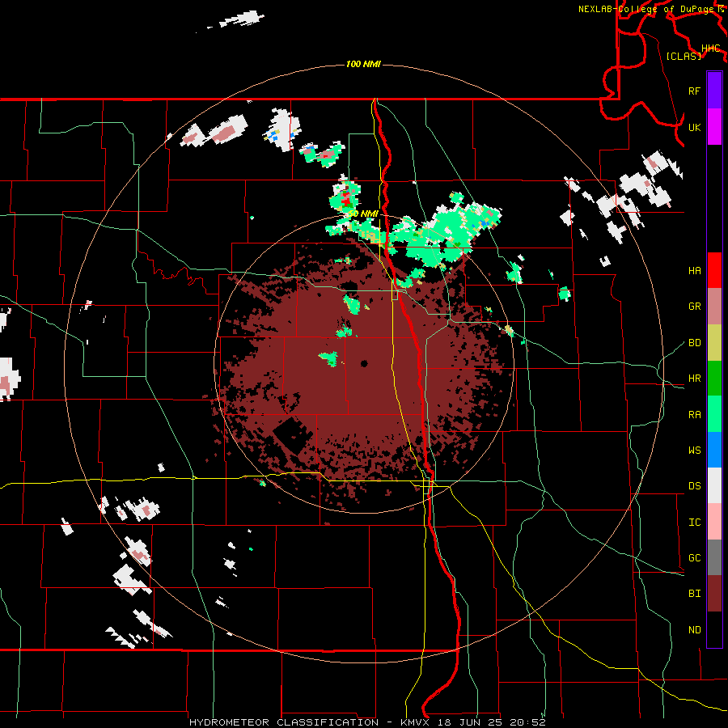The image size is (728, 728).
Task: Click the GR legend label
Action: click(x=695, y=307)
